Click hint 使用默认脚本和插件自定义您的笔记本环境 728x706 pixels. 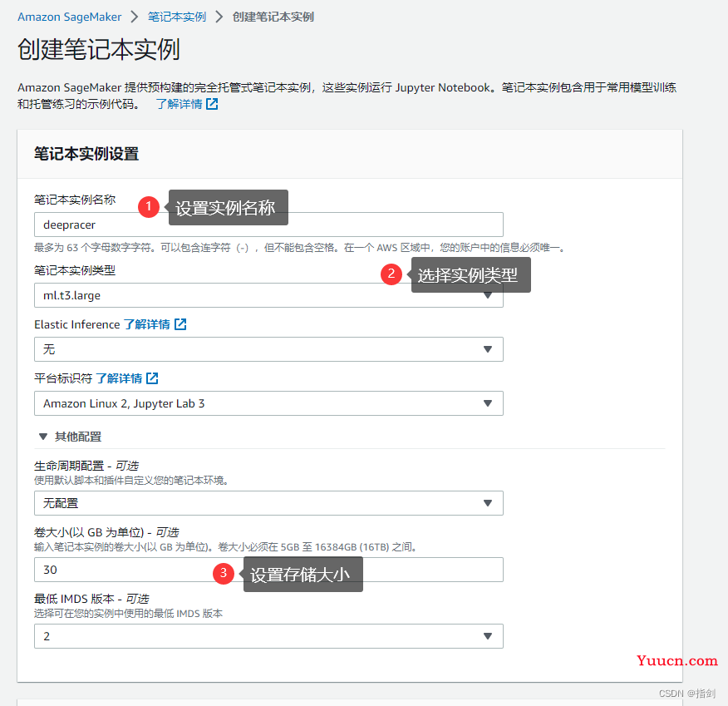[131, 481]
